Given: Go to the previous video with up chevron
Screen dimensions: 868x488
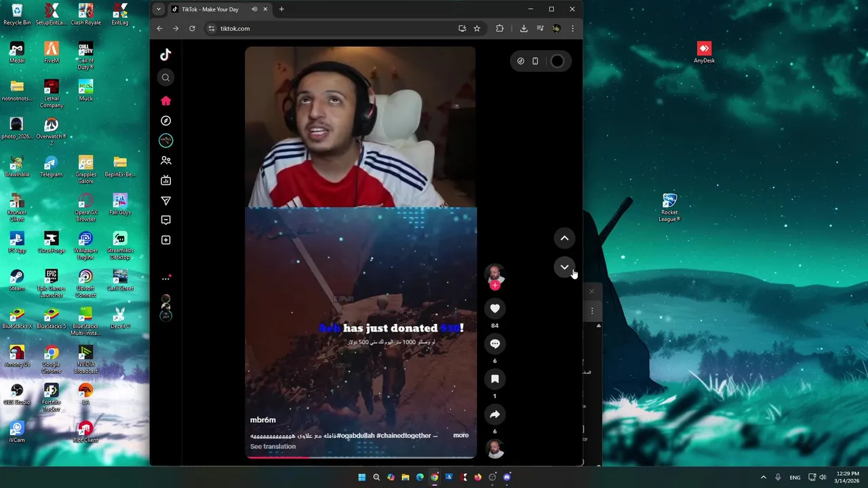Looking at the screenshot, I should 564,239.
